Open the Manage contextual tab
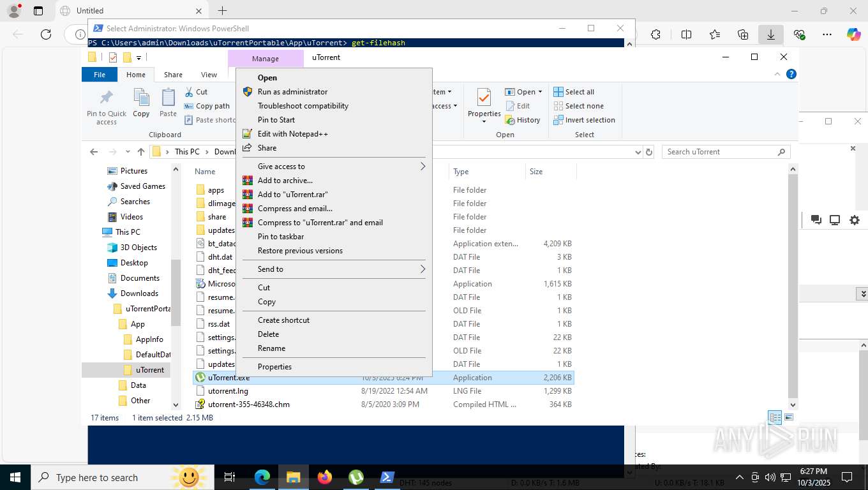The height and width of the screenshot is (490, 868). pos(266,59)
